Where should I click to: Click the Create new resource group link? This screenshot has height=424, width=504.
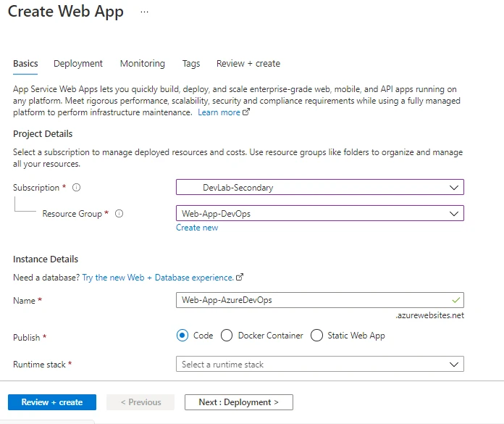click(x=197, y=228)
